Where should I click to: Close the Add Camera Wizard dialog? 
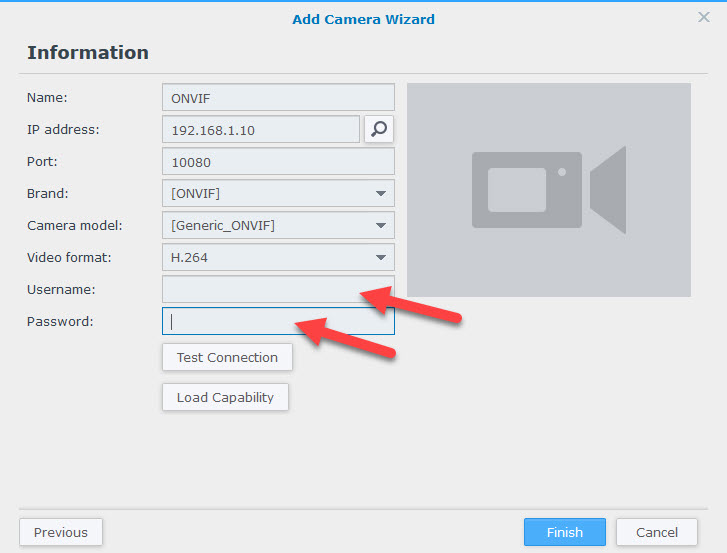coord(703,17)
